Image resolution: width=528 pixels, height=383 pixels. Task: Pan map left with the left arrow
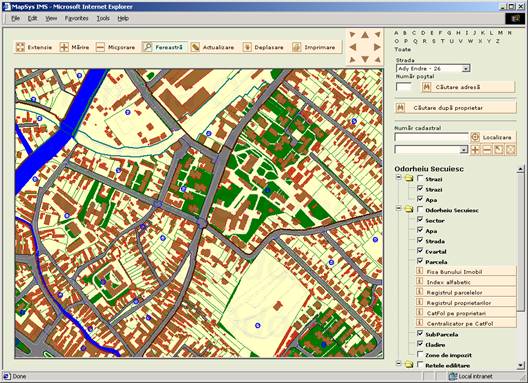point(353,47)
